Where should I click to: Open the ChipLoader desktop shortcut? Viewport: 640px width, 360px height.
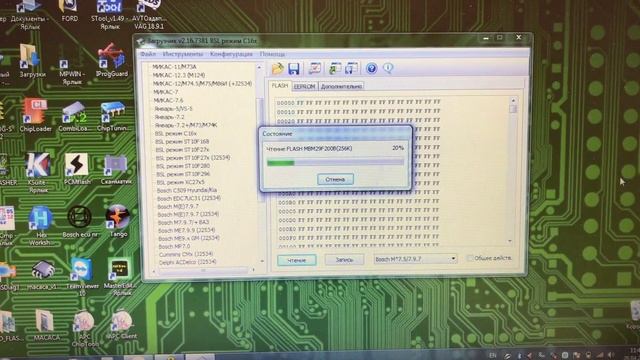35,115
